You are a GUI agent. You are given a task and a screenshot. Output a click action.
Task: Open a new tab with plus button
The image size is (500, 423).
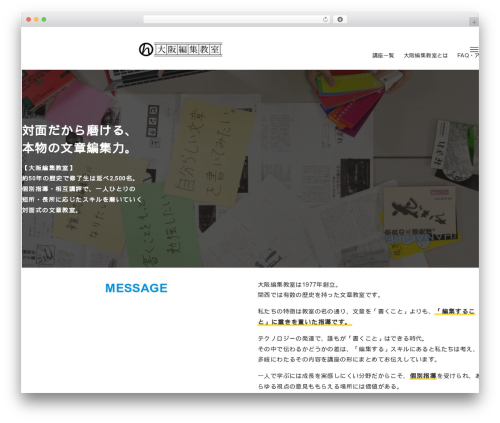pyautogui.click(x=474, y=22)
